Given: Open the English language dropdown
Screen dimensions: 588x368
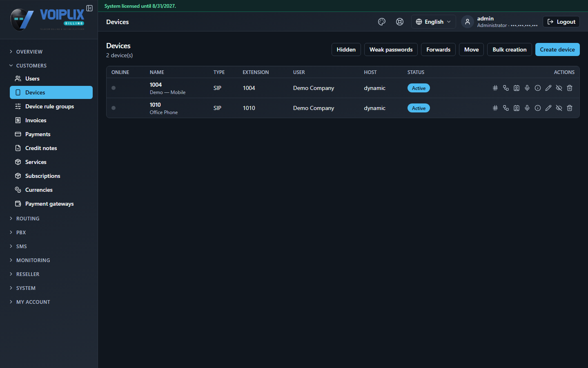Looking at the screenshot, I should coord(433,22).
